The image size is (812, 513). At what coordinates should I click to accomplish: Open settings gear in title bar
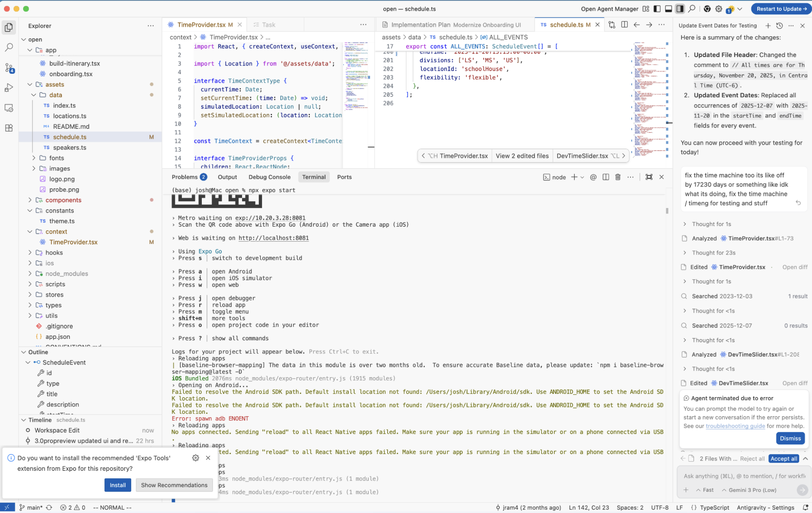coord(718,9)
